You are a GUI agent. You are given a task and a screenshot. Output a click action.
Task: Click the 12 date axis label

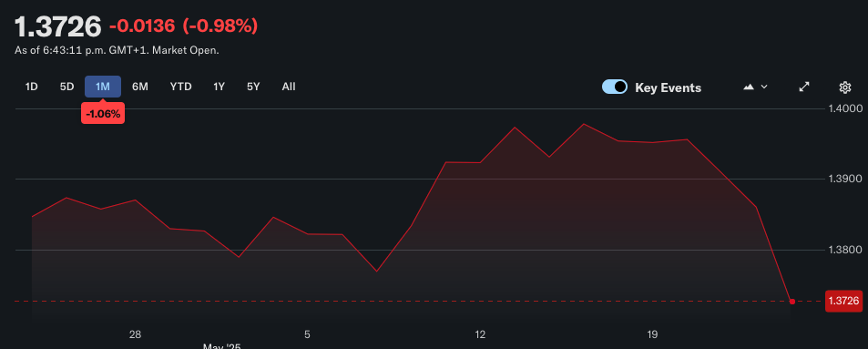(480, 334)
